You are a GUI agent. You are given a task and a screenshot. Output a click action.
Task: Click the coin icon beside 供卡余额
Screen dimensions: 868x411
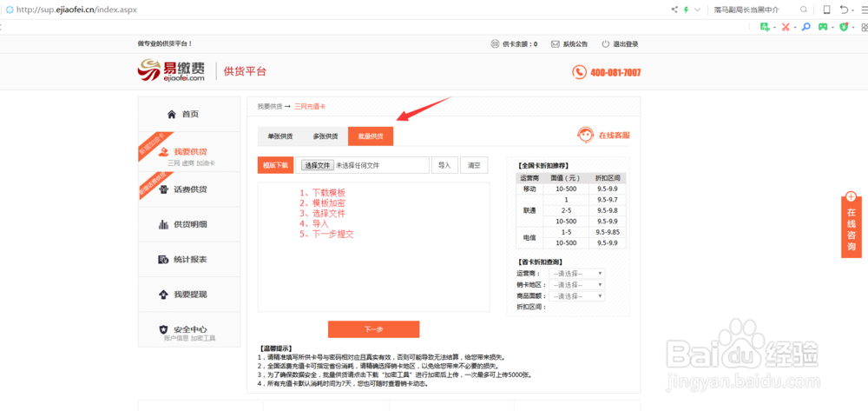click(495, 43)
